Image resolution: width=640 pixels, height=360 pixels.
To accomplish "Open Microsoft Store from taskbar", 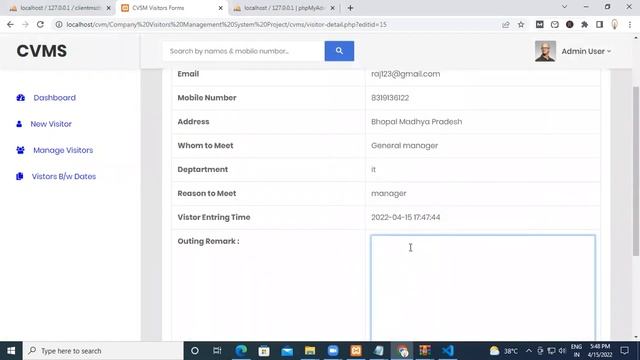I will (264, 351).
